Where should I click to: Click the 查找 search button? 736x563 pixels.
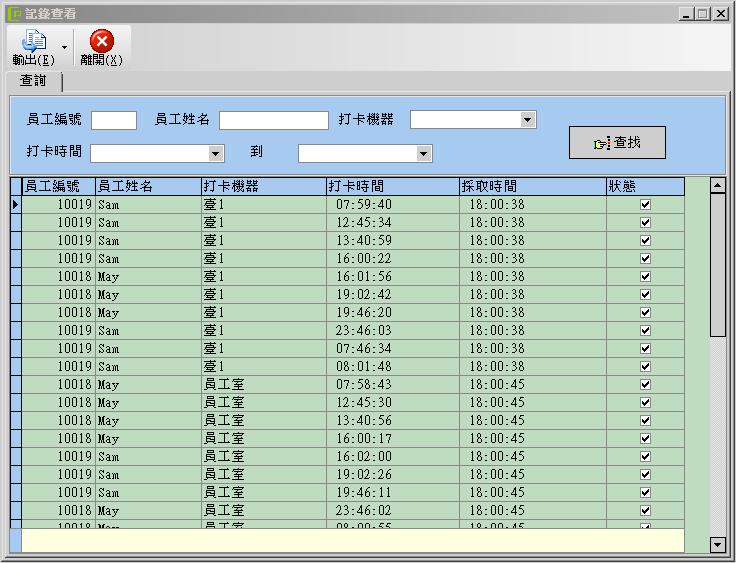point(617,143)
